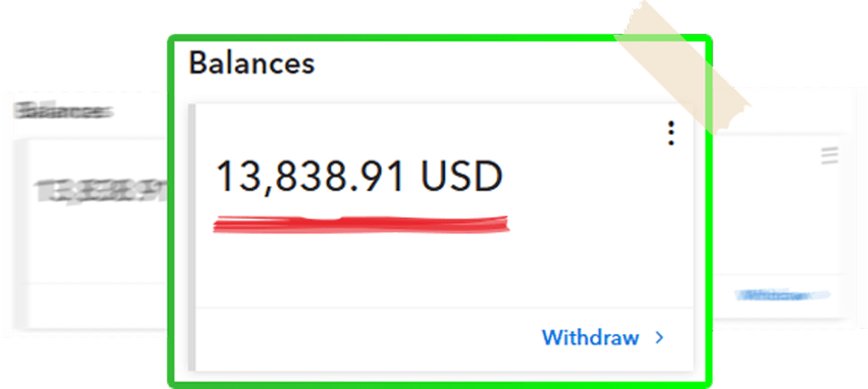The width and height of the screenshot is (868, 389).
Task: Click blank space right of Balances heading
Action: click(x=460, y=66)
